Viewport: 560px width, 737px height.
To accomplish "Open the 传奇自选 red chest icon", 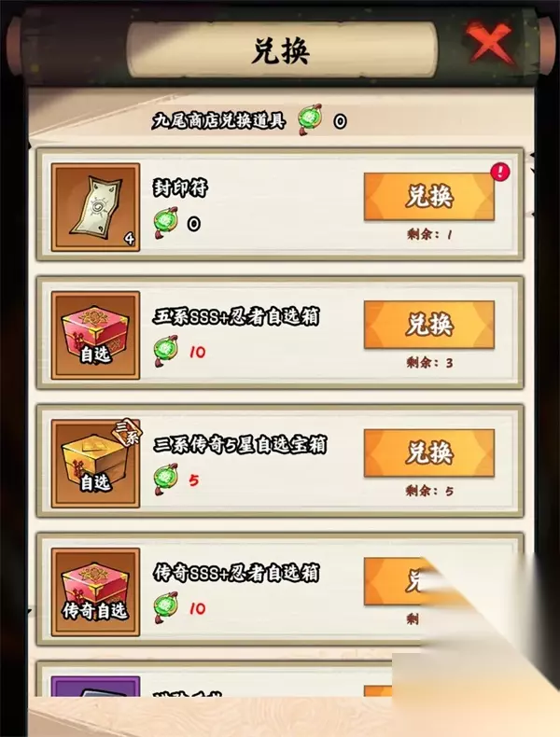I will (95, 591).
